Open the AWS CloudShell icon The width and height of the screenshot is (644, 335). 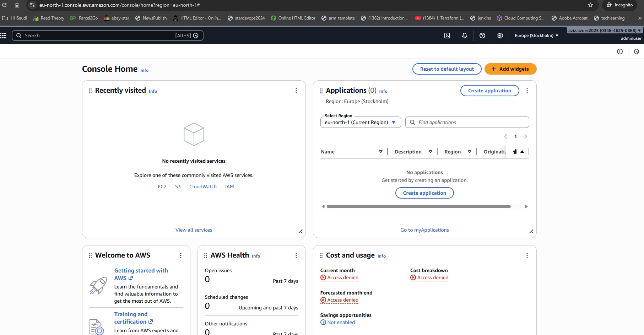(x=447, y=36)
